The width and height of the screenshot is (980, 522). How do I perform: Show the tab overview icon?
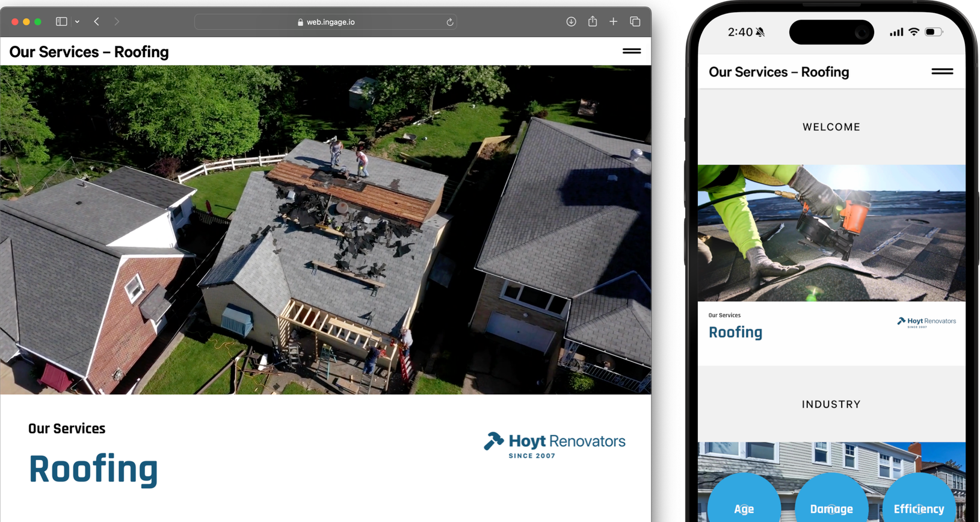(635, 22)
